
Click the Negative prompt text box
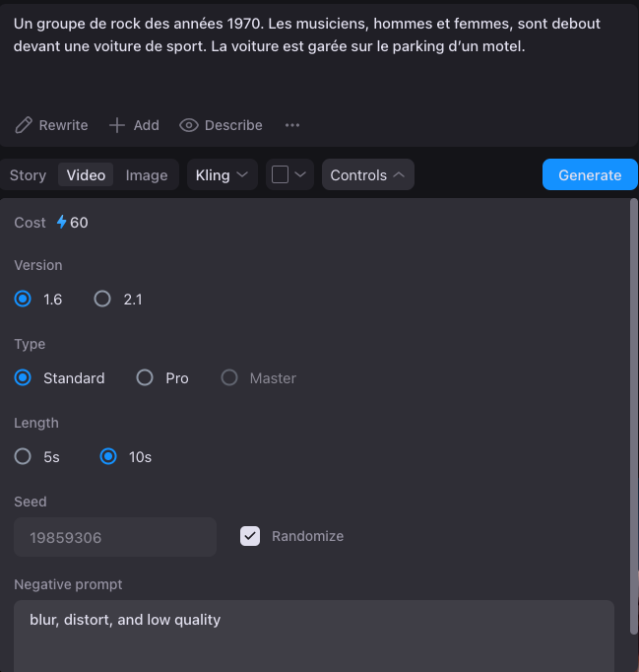tap(314, 636)
